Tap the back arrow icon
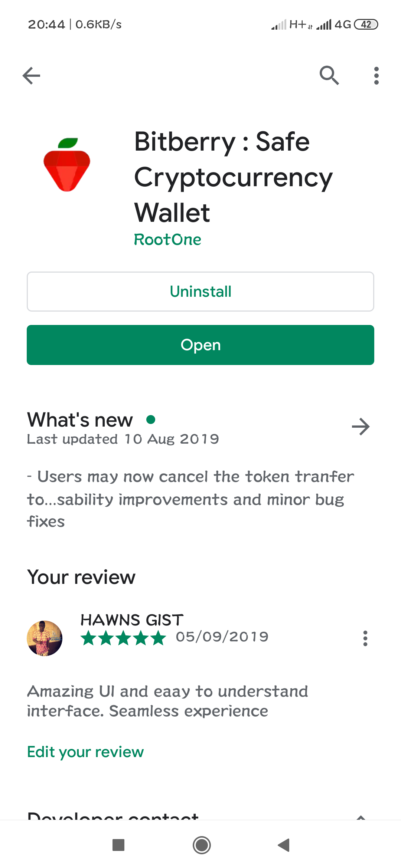Image resolution: width=401 pixels, height=868 pixels. (x=31, y=76)
